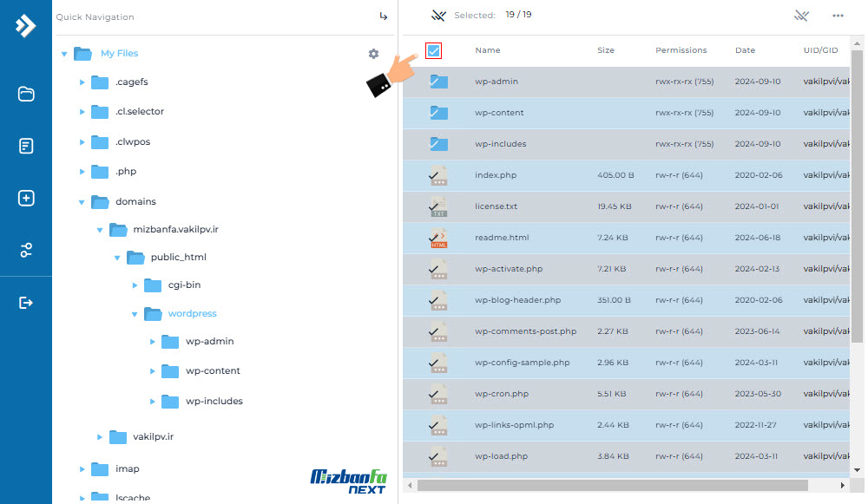Click readme.html file name text

tap(502, 238)
